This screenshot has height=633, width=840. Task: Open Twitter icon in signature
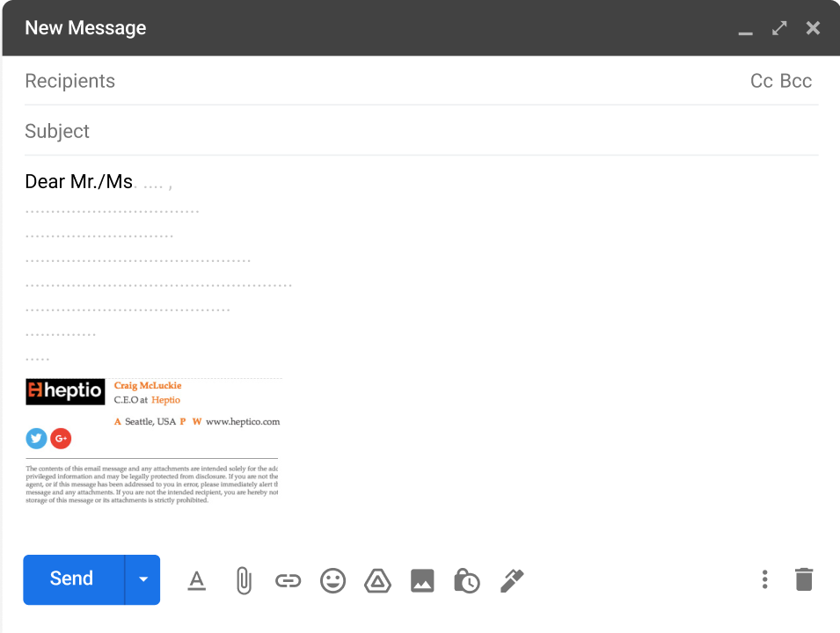[x=36, y=438]
